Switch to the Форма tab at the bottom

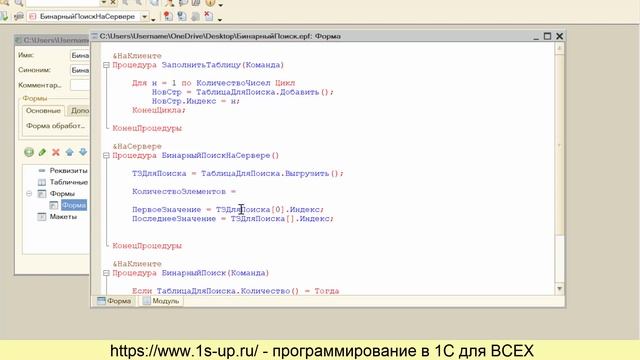[x=114, y=301]
